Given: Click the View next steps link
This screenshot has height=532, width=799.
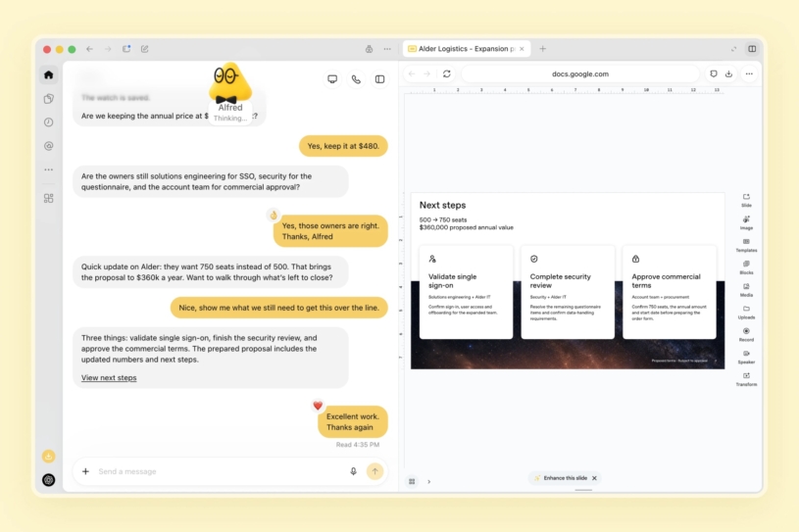Looking at the screenshot, I should [109, 378].
